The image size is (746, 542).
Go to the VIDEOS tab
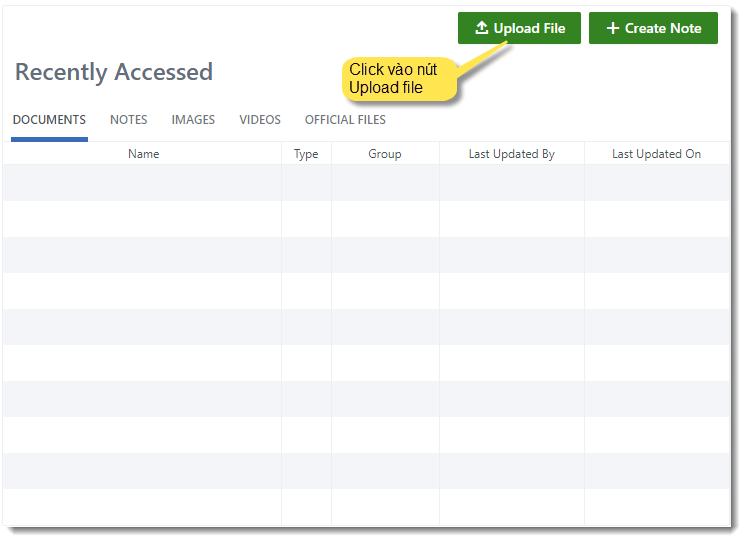pyautogui.click(x=260, y=120)
